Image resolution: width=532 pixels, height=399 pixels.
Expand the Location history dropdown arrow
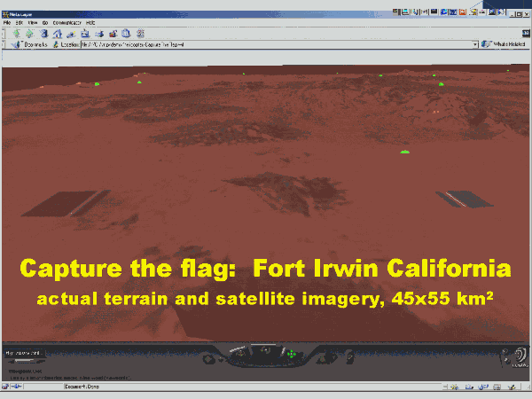click(x=475, y=43)
